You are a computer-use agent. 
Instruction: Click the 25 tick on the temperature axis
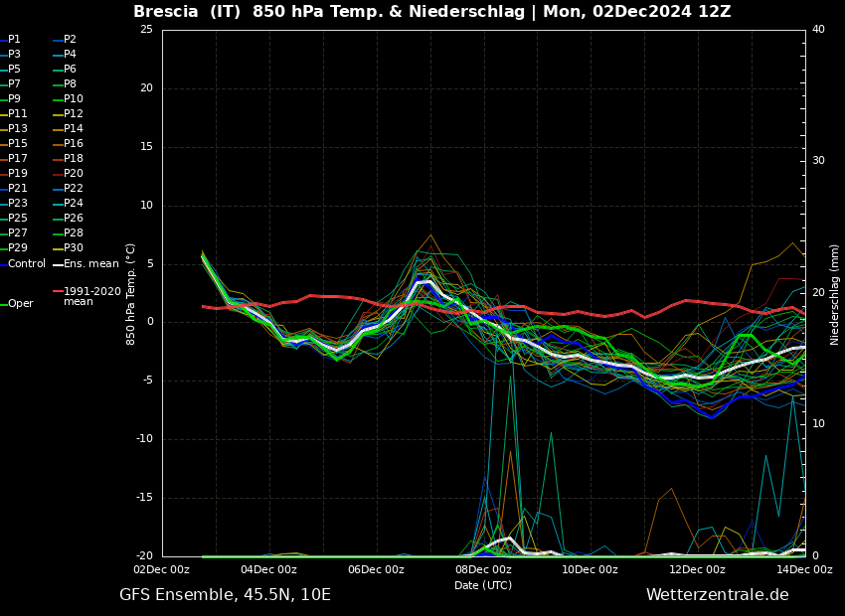click(146, 29)
